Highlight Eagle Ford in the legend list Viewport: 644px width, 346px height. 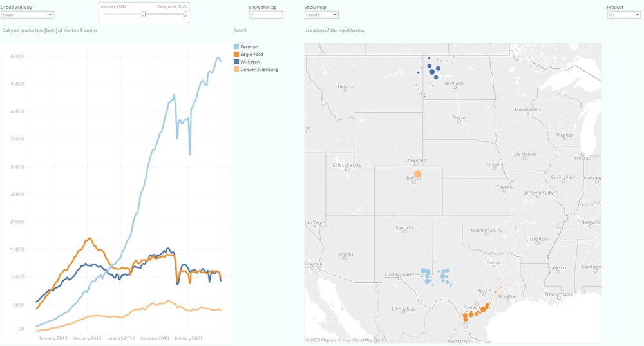pyautogui.click(x=252, y=55)
